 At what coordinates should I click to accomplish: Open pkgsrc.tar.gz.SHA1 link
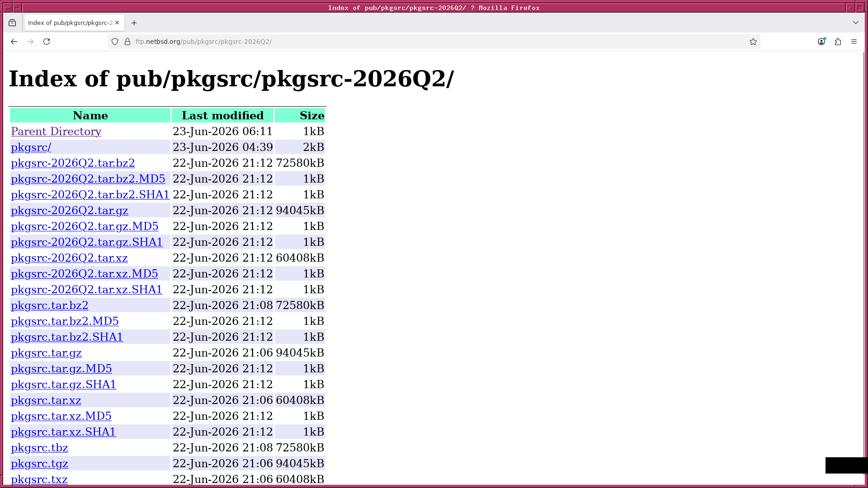tap(63, 385)
